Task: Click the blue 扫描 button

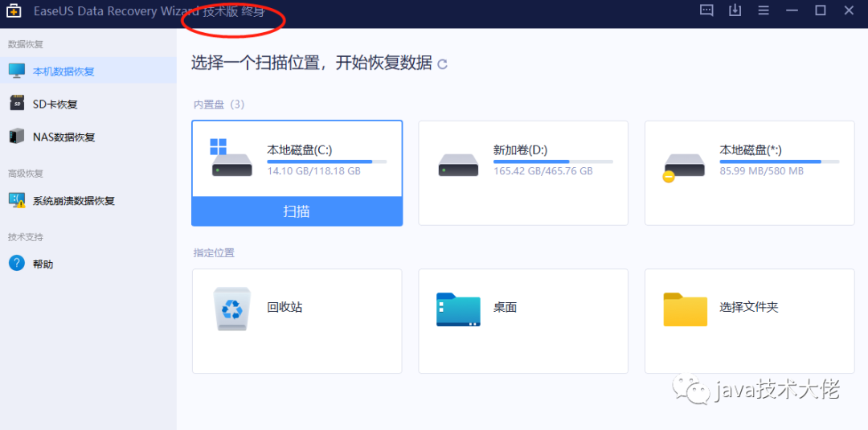Action: click(x=297, y=211)
